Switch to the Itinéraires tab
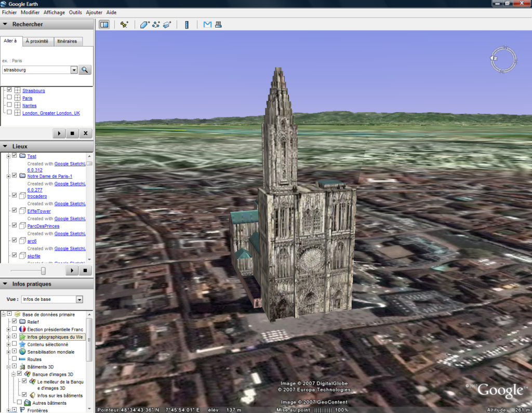 (67, 42)
